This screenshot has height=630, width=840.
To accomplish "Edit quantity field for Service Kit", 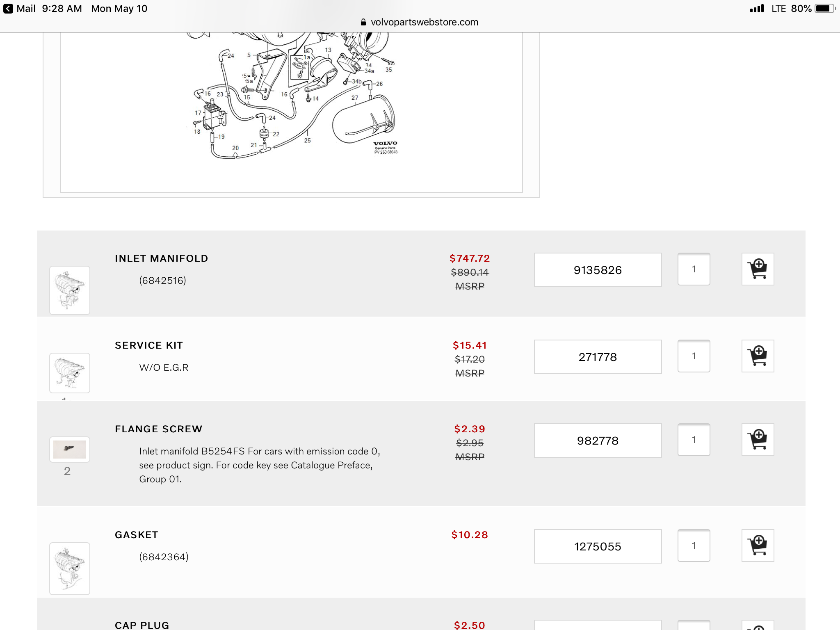I will click(694, 356).
